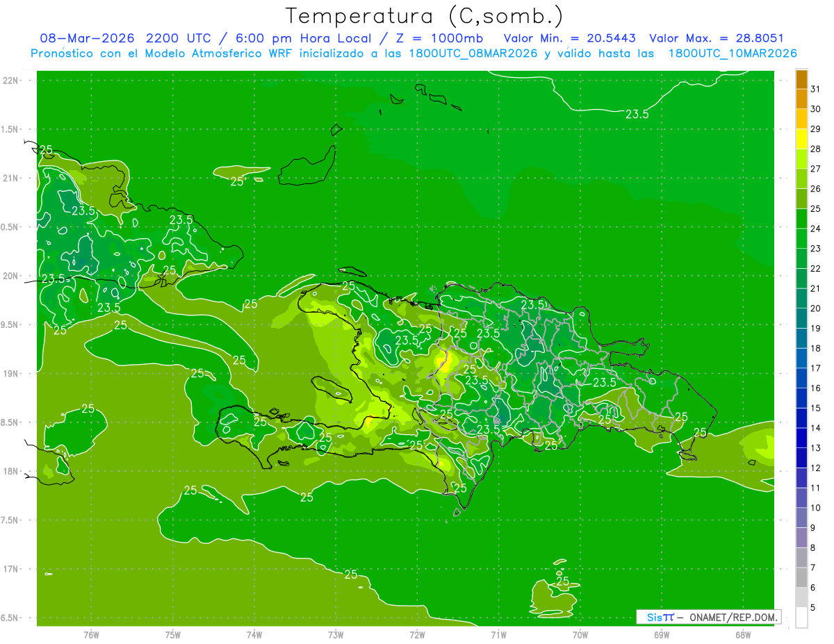Click the '71W' longitude label

pos(498,634)
